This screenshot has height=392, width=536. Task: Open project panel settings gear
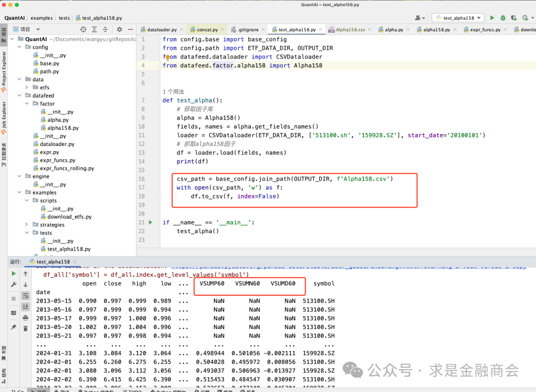click(119, 29)
